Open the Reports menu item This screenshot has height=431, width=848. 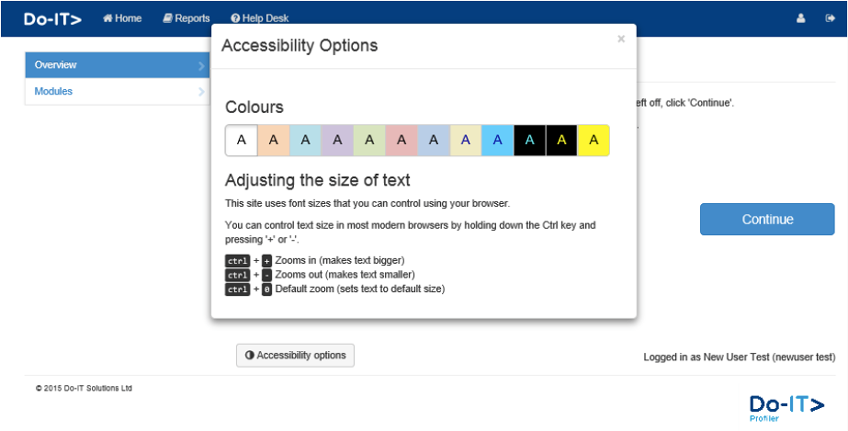[186, 18]
